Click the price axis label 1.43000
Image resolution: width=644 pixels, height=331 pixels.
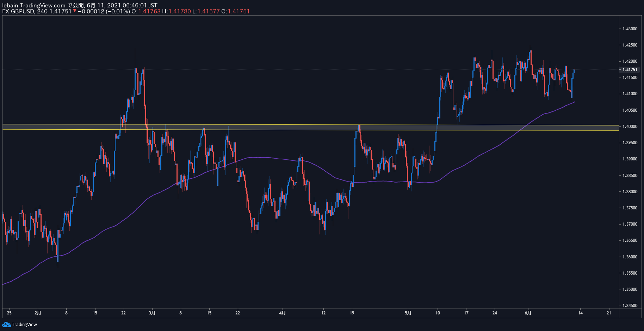pos(630,29)
